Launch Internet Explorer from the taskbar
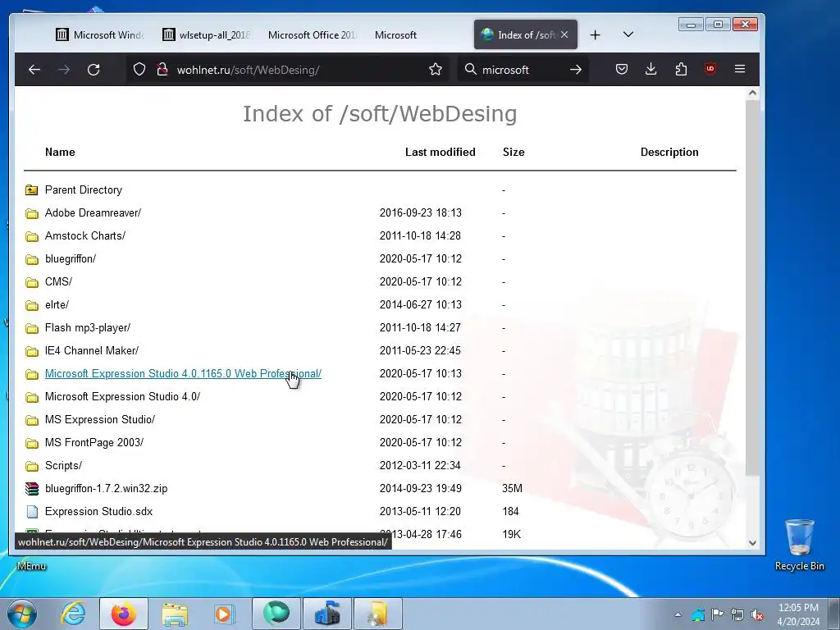The image size is (840, 630). point(73,614)
